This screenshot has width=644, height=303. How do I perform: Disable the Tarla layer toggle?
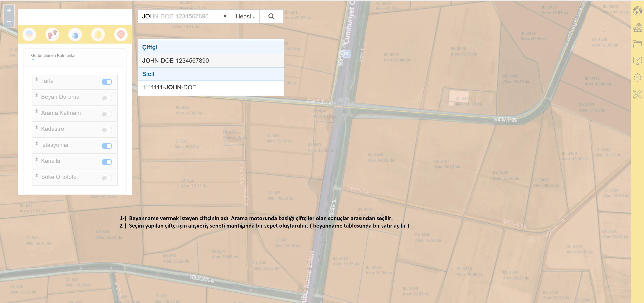point(107,82)
